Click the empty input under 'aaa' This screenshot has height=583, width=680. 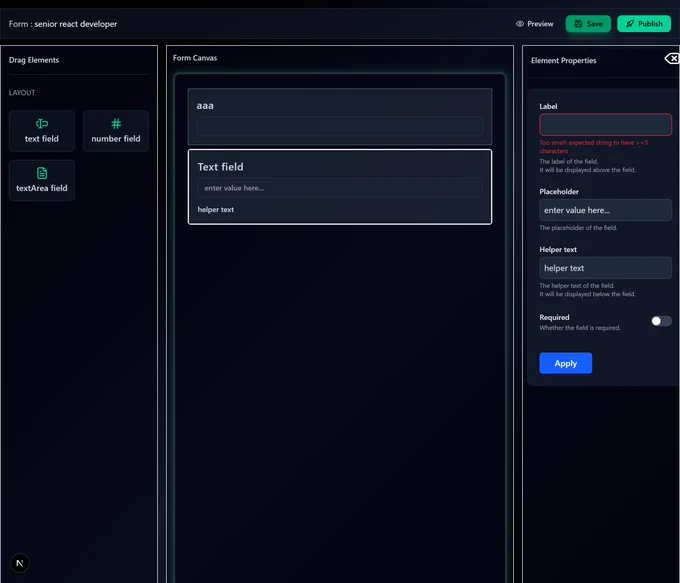click(340, 126)
